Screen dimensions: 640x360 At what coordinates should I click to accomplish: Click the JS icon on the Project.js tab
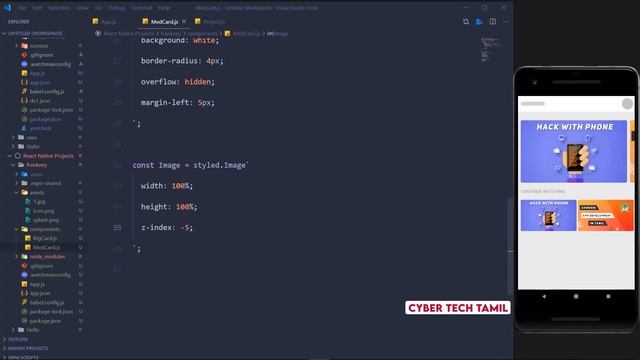198,21
